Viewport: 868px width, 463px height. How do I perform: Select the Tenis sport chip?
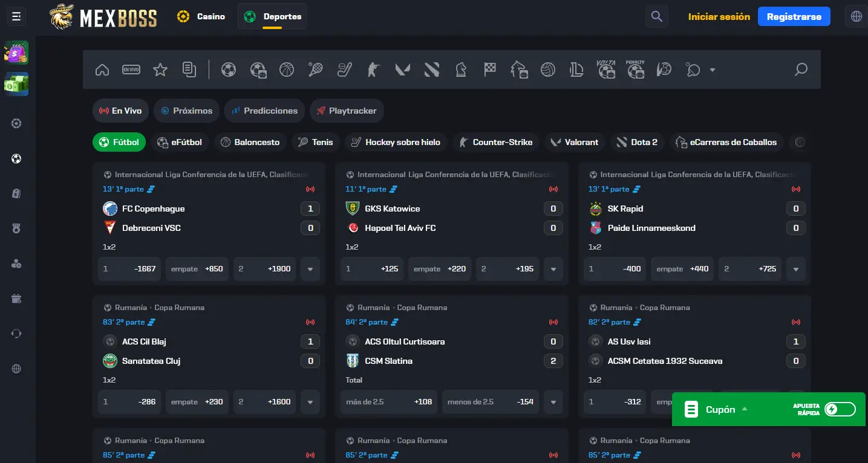coord(316,142)
